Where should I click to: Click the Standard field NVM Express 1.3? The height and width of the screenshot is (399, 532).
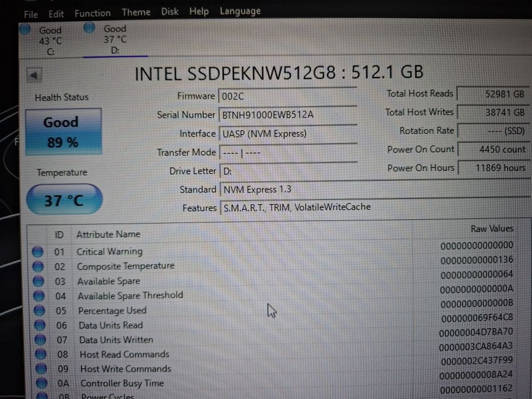(375, 189)
